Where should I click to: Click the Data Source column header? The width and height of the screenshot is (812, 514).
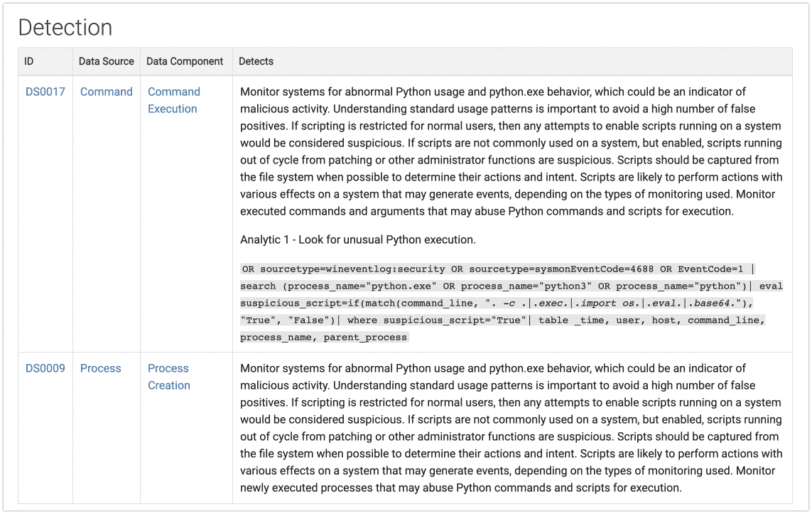click(106, 61)
